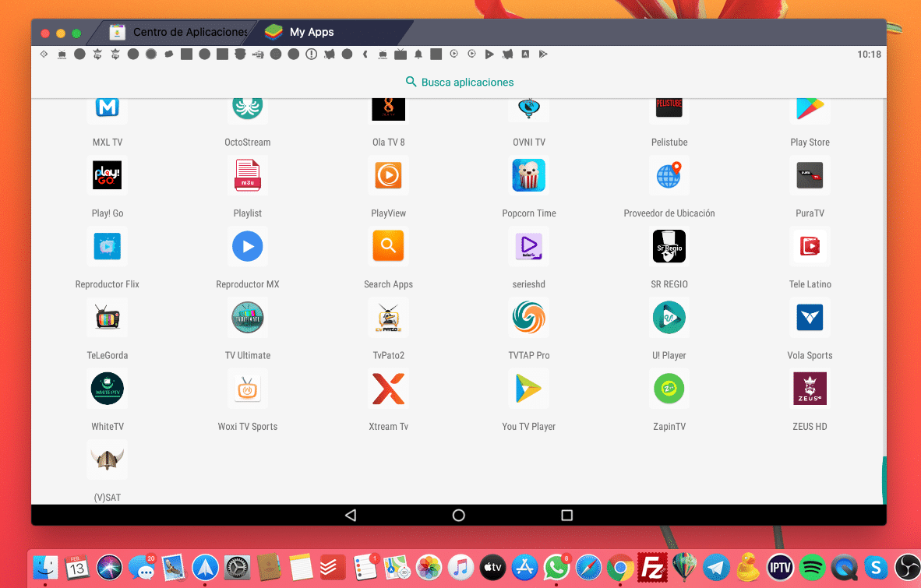Screen dimensions: 921x588
Task: Open the Search Apps icon
Action: point(388,247)
